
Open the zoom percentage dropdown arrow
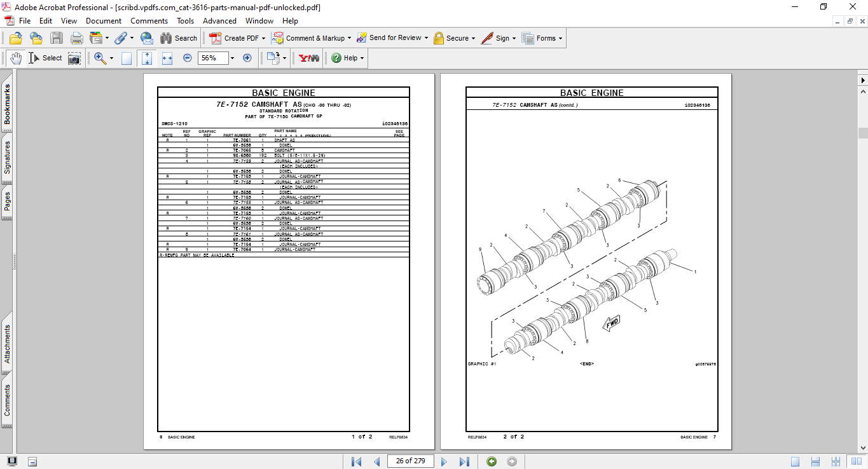click(232, 58)
